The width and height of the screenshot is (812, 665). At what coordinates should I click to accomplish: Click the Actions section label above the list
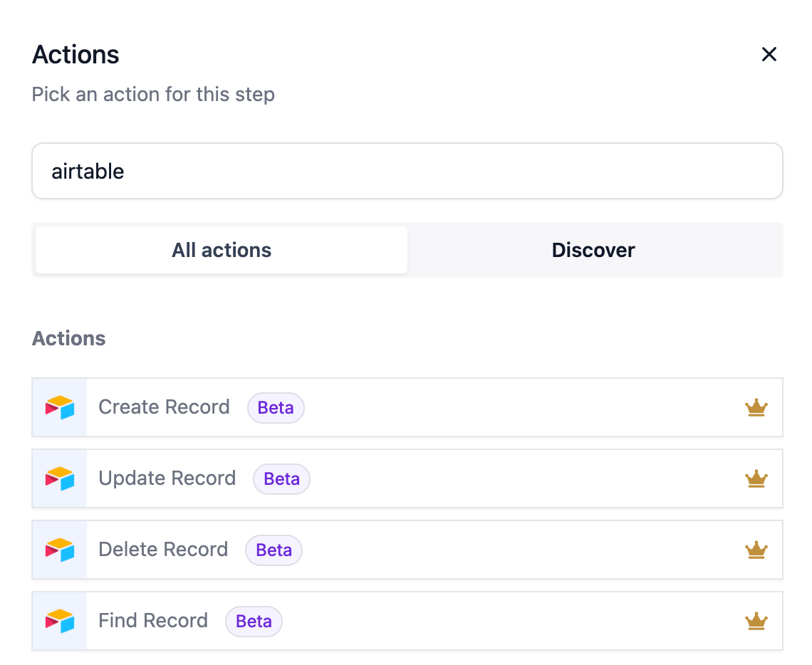(x=68, y=338)
